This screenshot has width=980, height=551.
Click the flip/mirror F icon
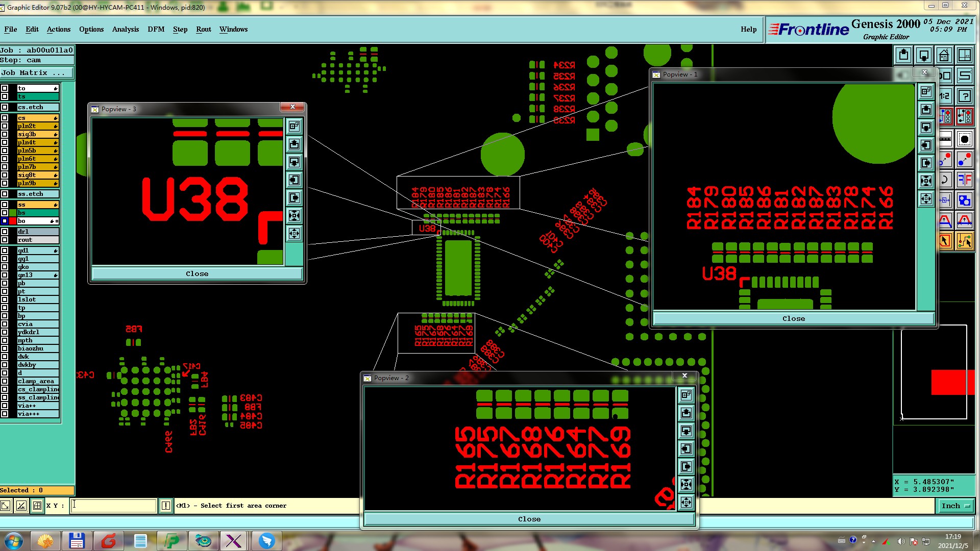tap(964, 180)
